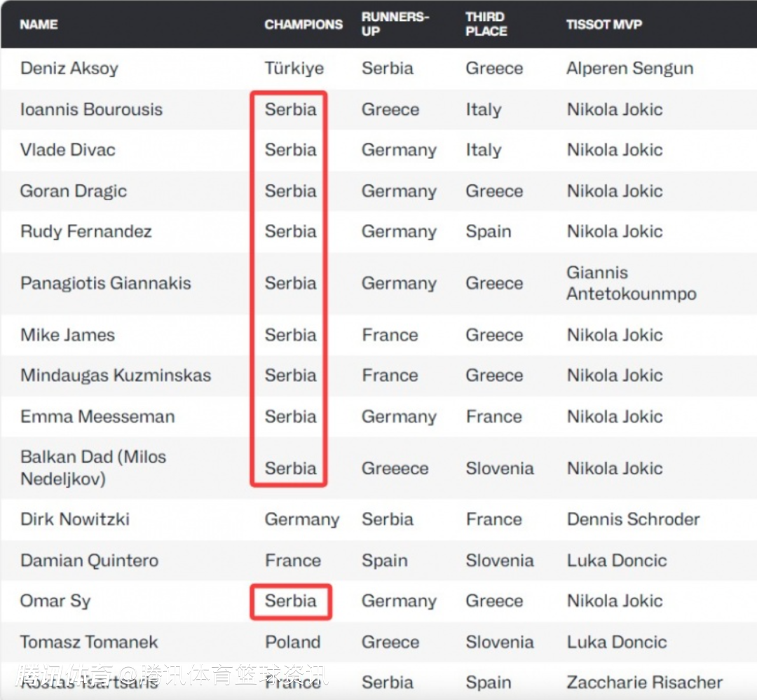Click the NAME column header

pos(39,25)
